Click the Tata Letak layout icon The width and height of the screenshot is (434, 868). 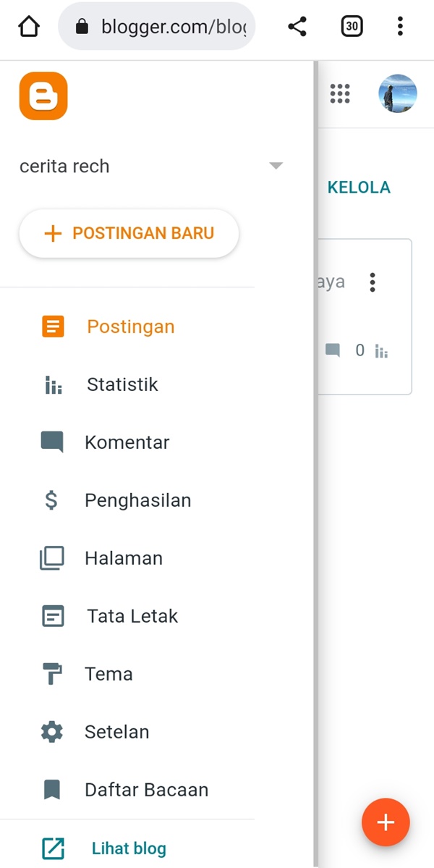click(x=53, y=616)
